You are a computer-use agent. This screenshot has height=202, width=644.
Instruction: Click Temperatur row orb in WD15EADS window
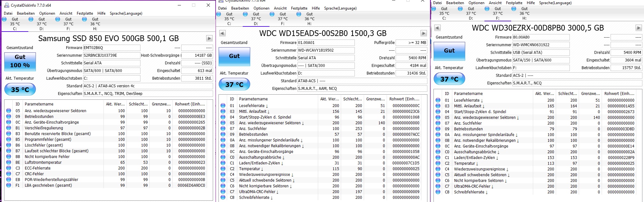click(223, 169)
